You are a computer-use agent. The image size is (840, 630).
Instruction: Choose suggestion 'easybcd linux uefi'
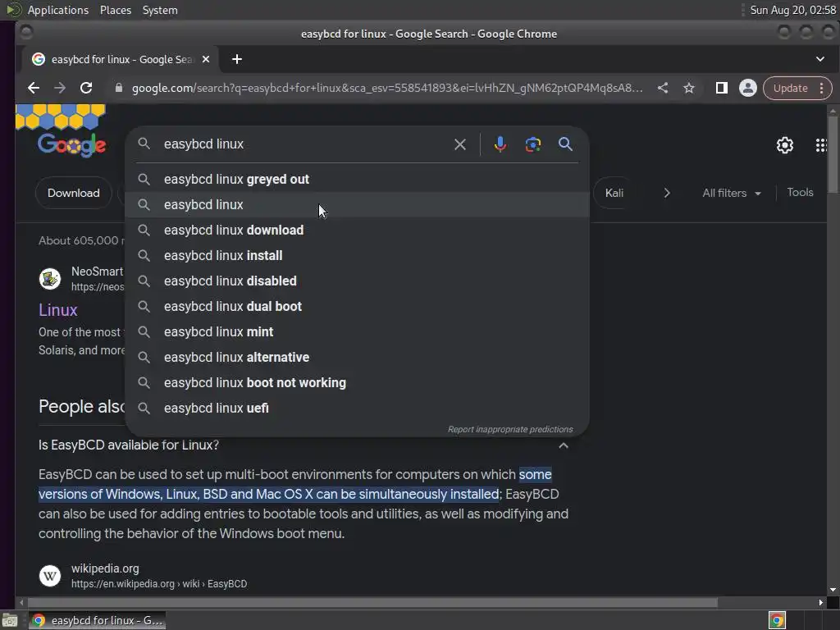pos(357,409)
